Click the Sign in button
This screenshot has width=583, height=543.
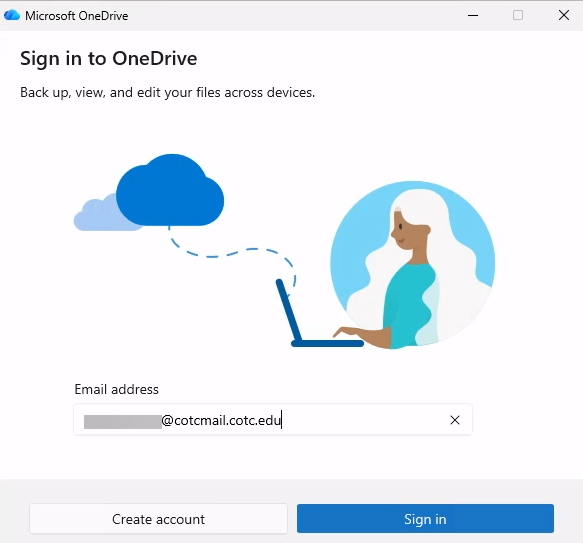click(x=425, y=518)
